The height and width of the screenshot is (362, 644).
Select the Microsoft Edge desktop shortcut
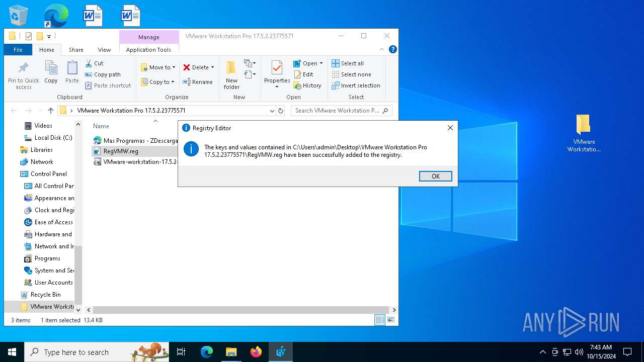pos(56,16)
